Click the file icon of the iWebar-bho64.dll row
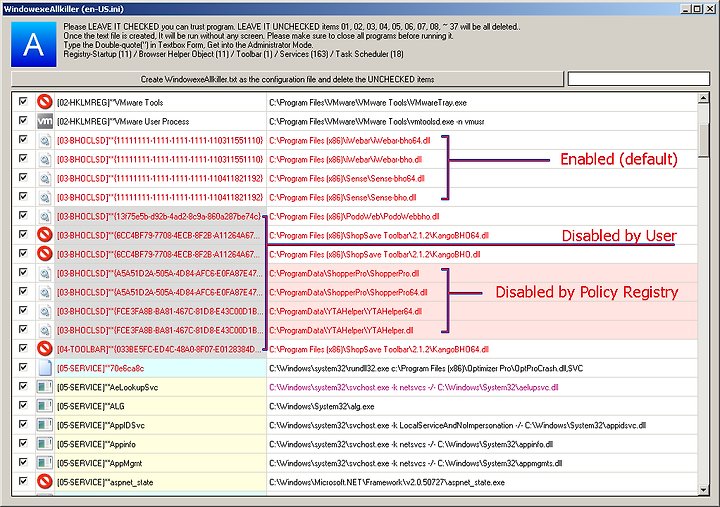Image resolution: width=720 pixels, height=507 pixels. pos(45,141)
